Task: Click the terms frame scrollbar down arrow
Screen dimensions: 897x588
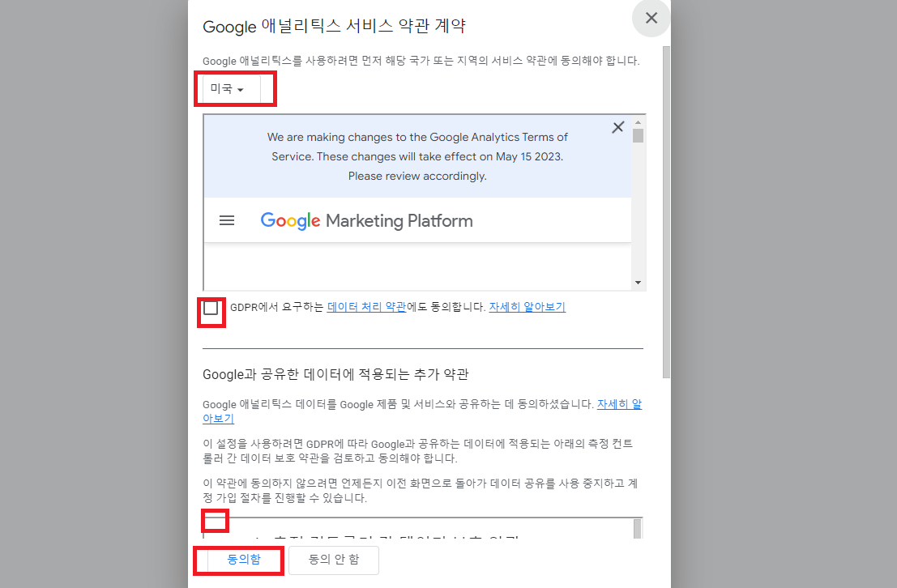Action: click(x=638, y=283)
